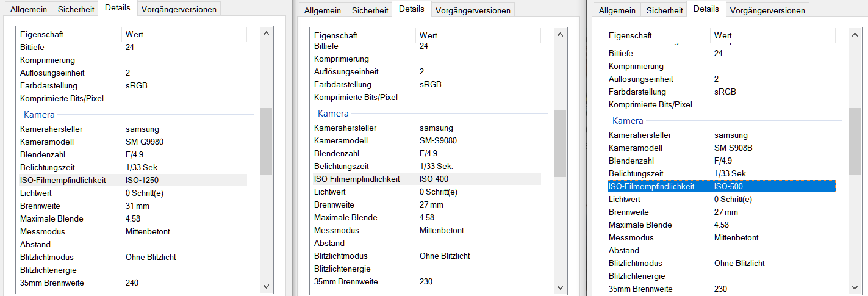Click the Kamera section heading in the right window
This screenshot has height=296, width=868.
[x=628, y=121]
